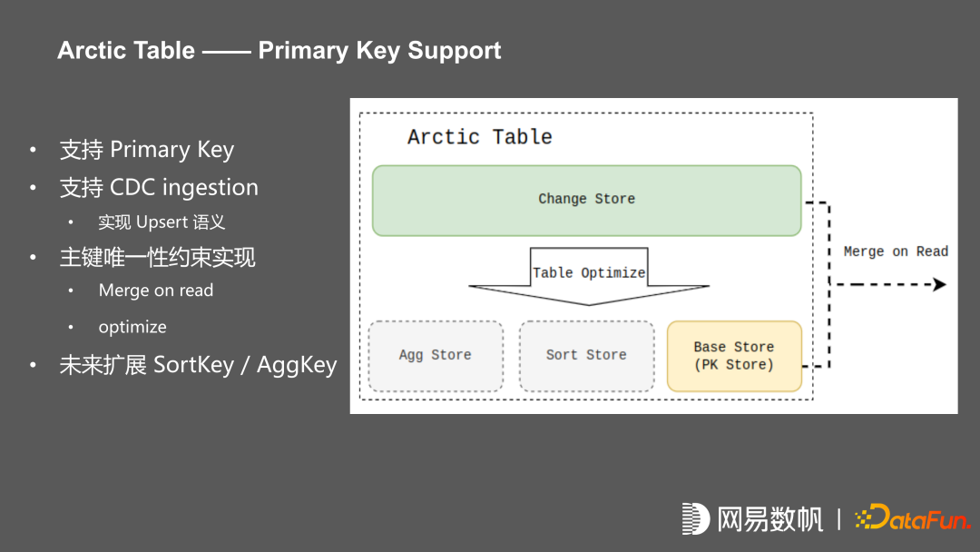The height and width of the screenshot is (552, 980).
Task: Select the Sort Store dashed box
Action: tap(586, 356)
